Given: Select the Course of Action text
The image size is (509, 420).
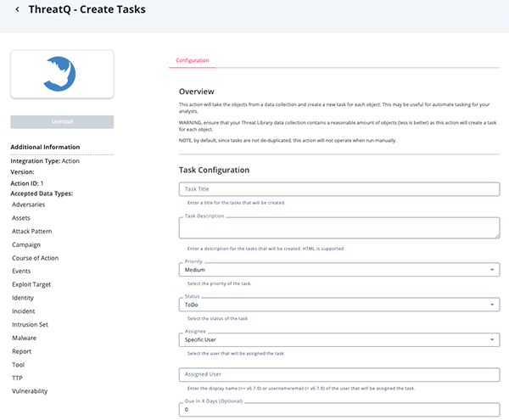Looking at the screenshot, I should tap(36, 258).
